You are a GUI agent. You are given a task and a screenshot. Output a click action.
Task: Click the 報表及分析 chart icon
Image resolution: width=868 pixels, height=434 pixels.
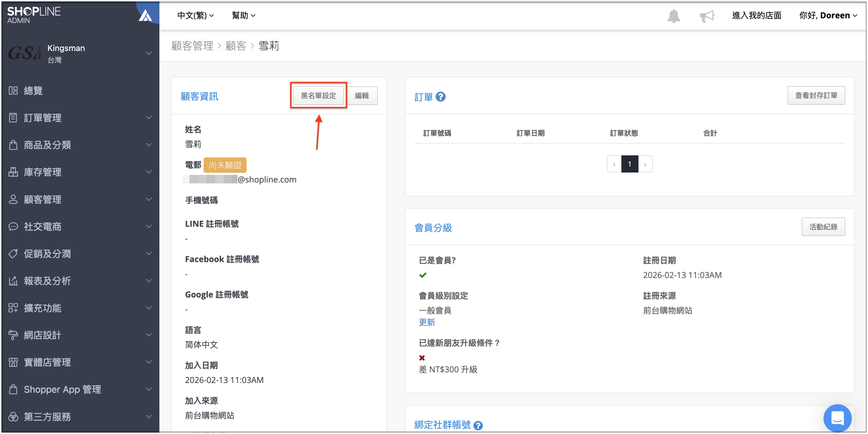click(13, 281)
